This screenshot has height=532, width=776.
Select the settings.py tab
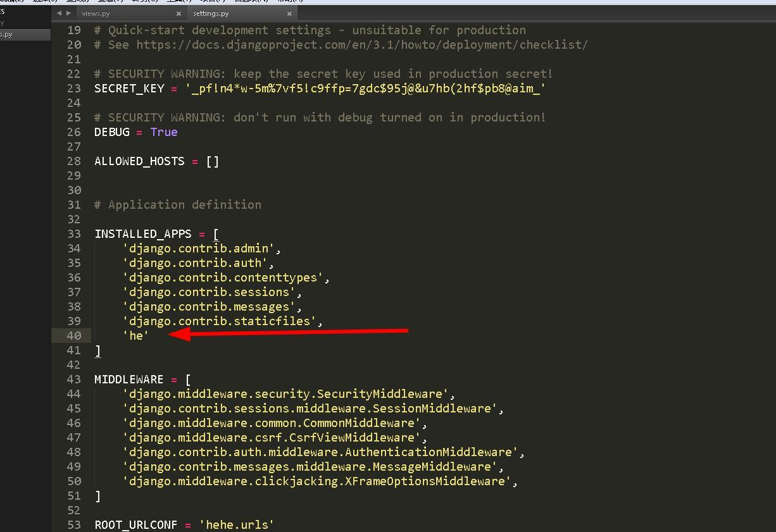coord(211,13)
